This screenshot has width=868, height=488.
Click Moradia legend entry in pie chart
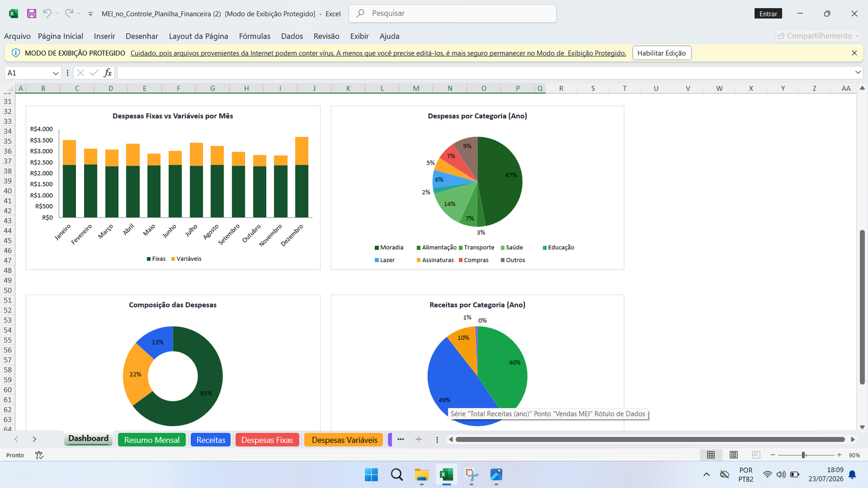coord(389,247)
